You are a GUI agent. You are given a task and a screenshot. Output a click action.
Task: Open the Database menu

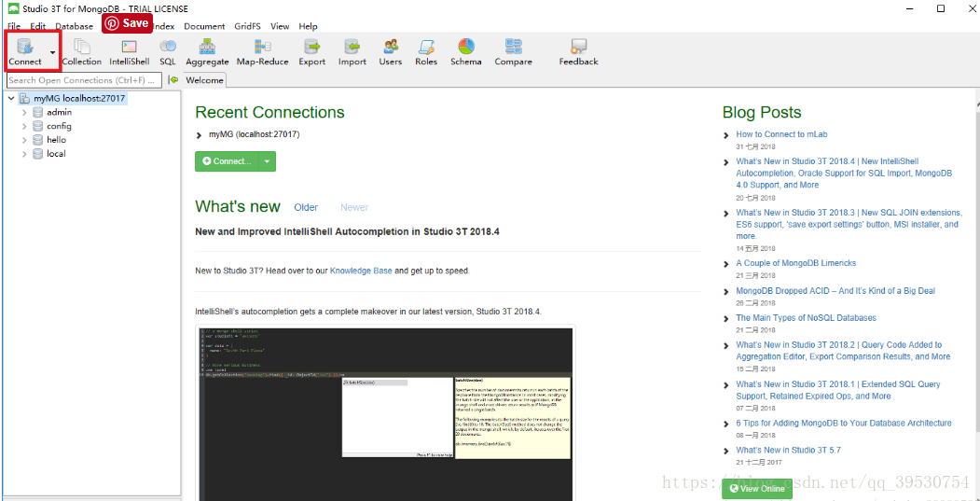tap(74, 26)
